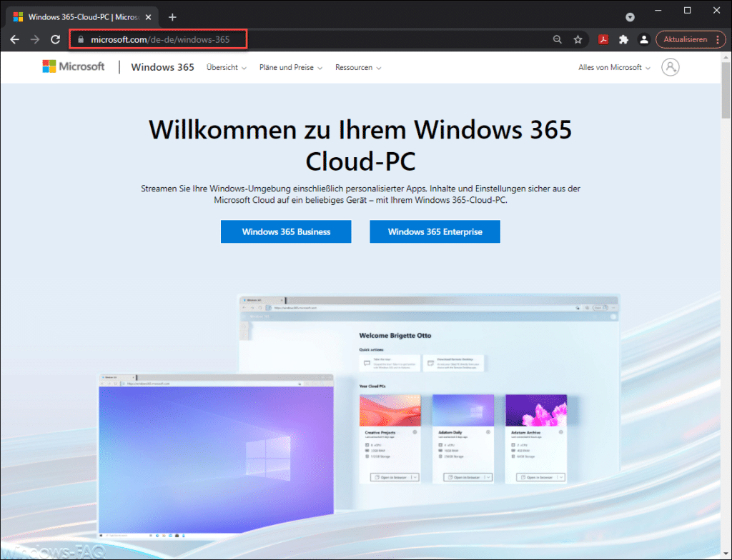This screenshot has width=732, height=560.
Task: Open the three-dot Chrome menu
Action: click(718, 40)
